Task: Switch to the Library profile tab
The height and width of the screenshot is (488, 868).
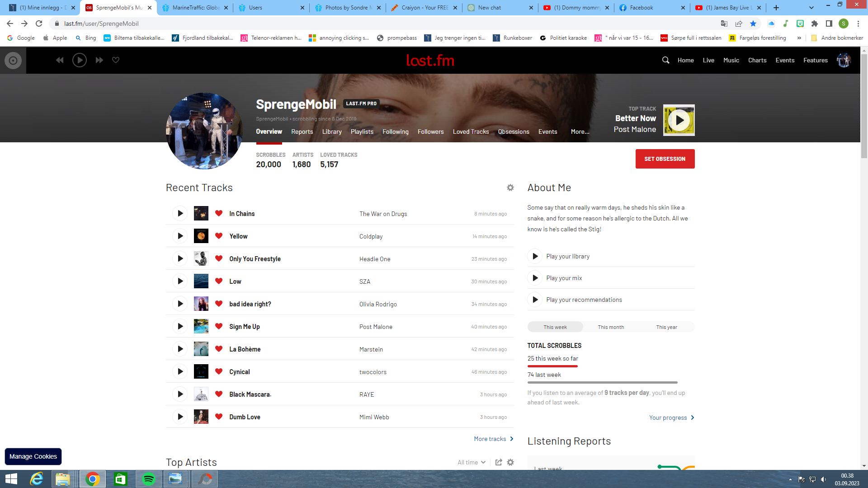Action: pyautogui.click(x=332, y=131)
